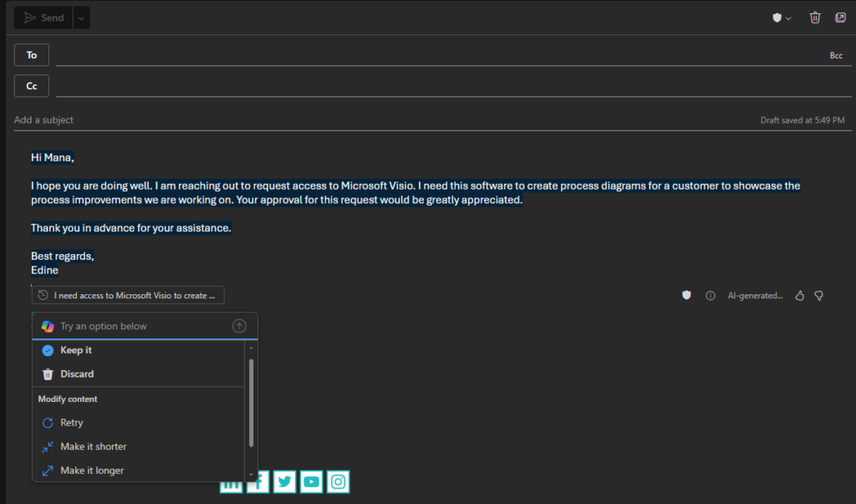Click the Send button
This screenshot has height=504, width=856.
tap(43, 18)
